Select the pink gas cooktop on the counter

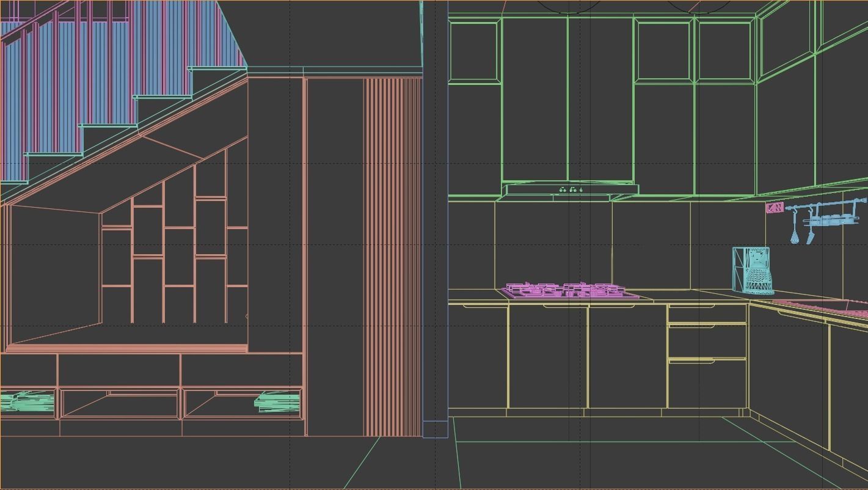[570, 290]
